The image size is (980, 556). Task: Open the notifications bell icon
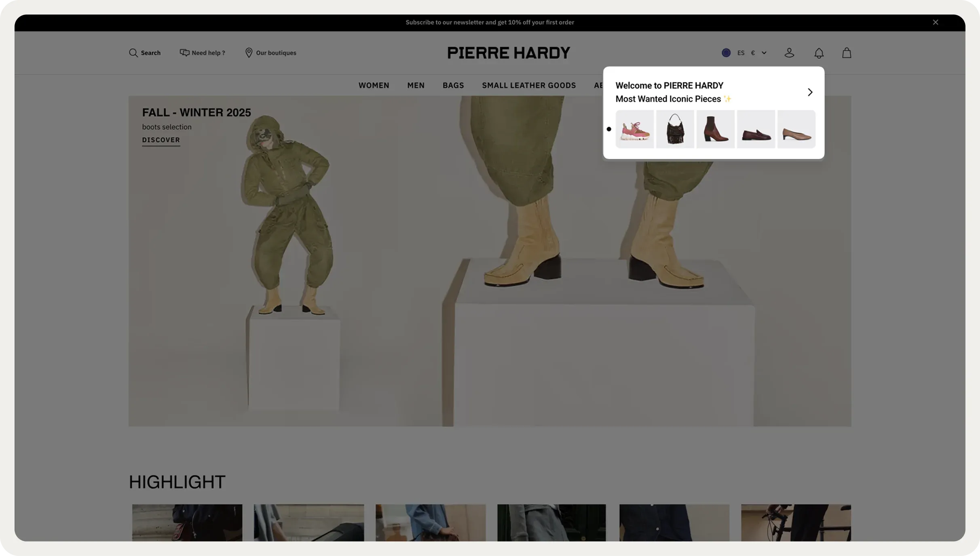coord(819,53)
